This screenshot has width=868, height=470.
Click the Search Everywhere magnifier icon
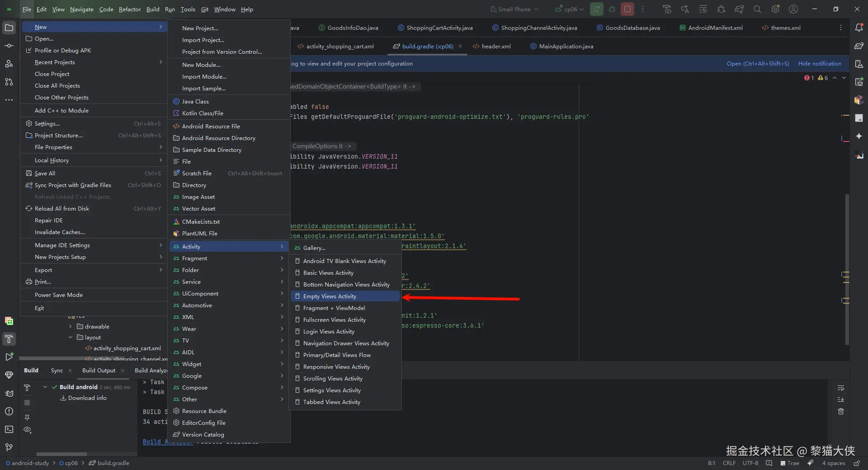click(757, 9)
